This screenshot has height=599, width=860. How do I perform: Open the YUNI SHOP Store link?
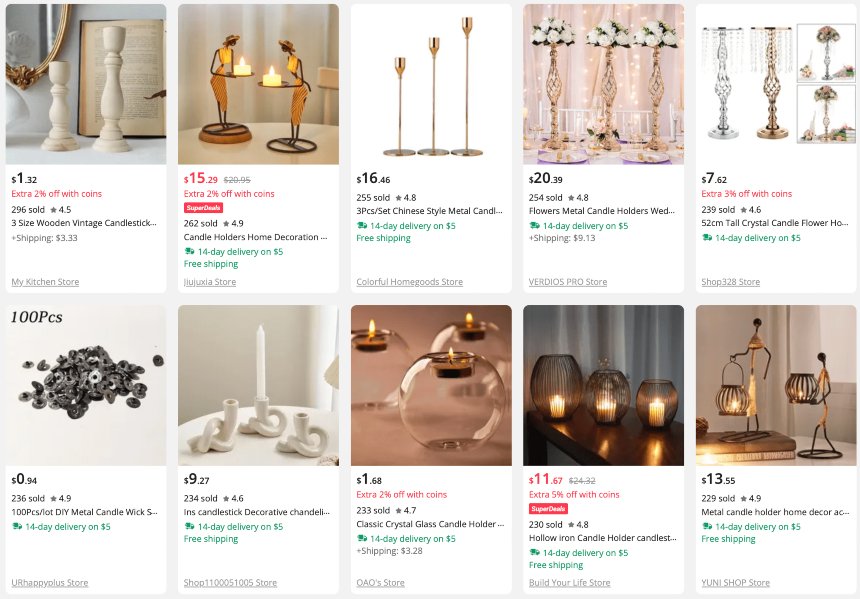tap(735, 583)
